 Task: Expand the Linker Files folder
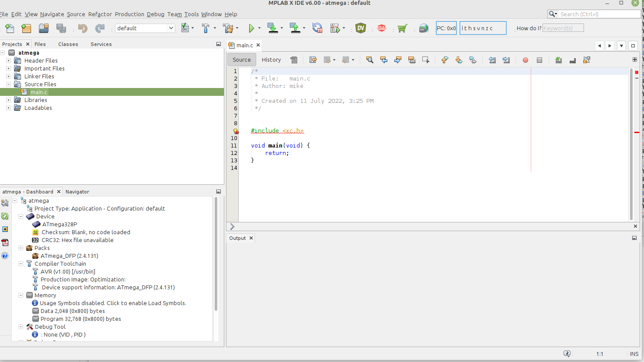pos(8,77)
